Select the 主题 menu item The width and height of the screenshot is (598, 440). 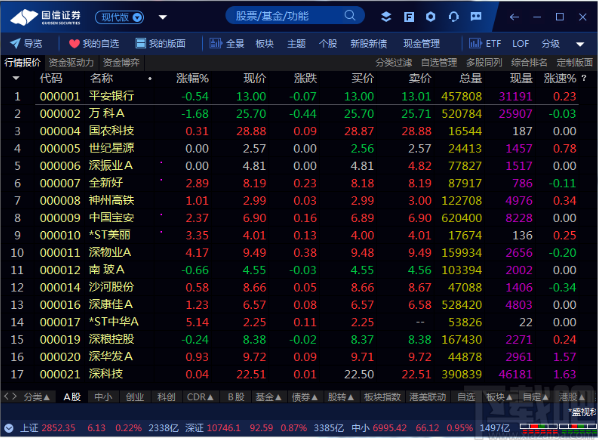pyautogui.click(x=296, y=44)
